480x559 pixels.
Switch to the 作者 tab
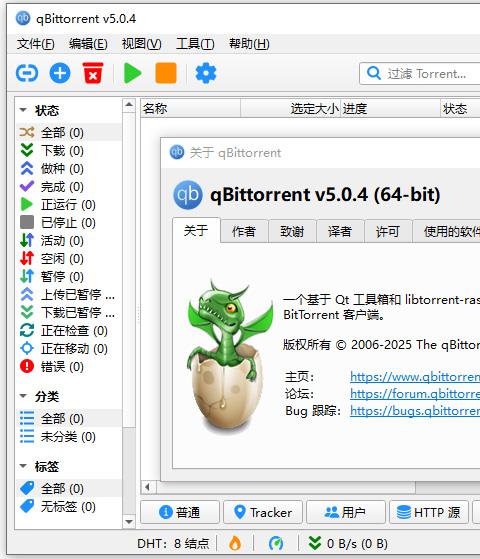click(x=244, y=231)
